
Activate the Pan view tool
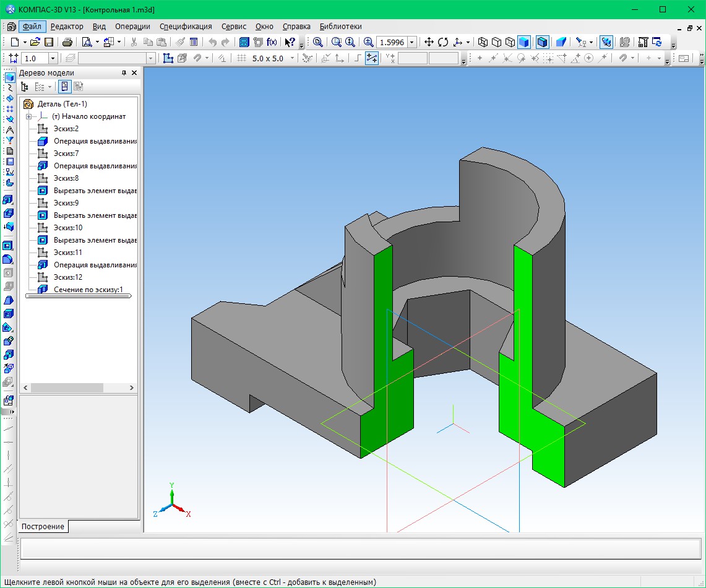[x=428, y=42]
